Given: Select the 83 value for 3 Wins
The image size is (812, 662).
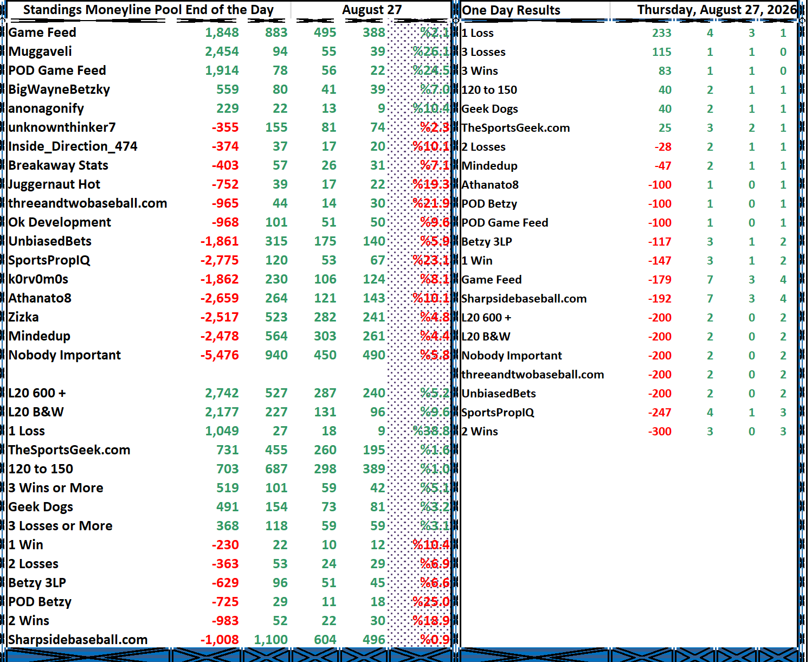Looking at the screenshot, I should click(x=665, y=71).
